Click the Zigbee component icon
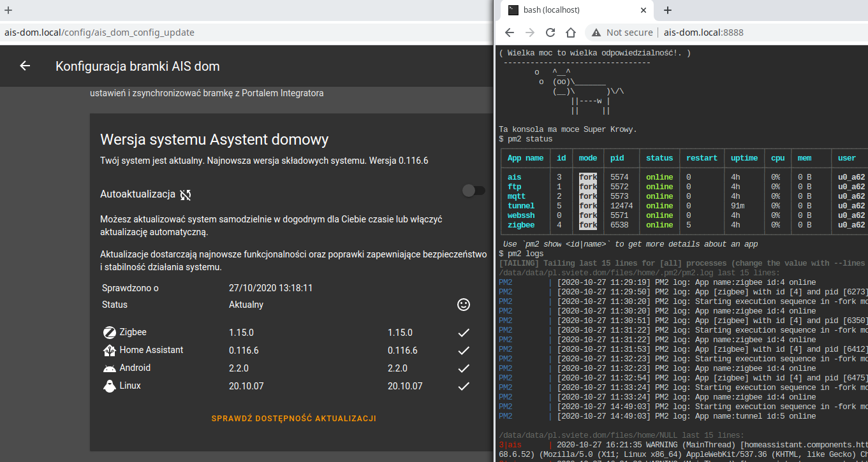 point(109,332)
